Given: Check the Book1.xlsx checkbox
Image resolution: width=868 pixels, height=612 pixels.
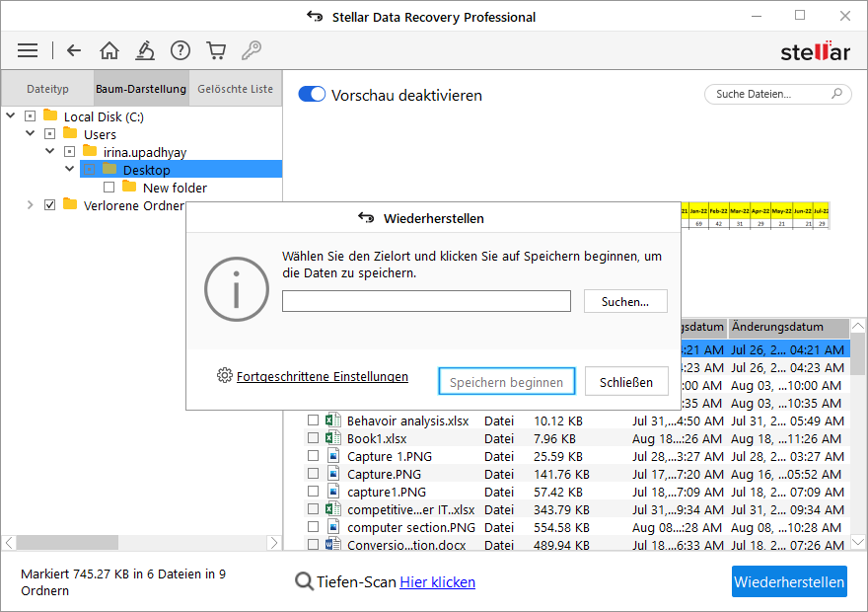Looking at the screenshot, I should [313, 438].
